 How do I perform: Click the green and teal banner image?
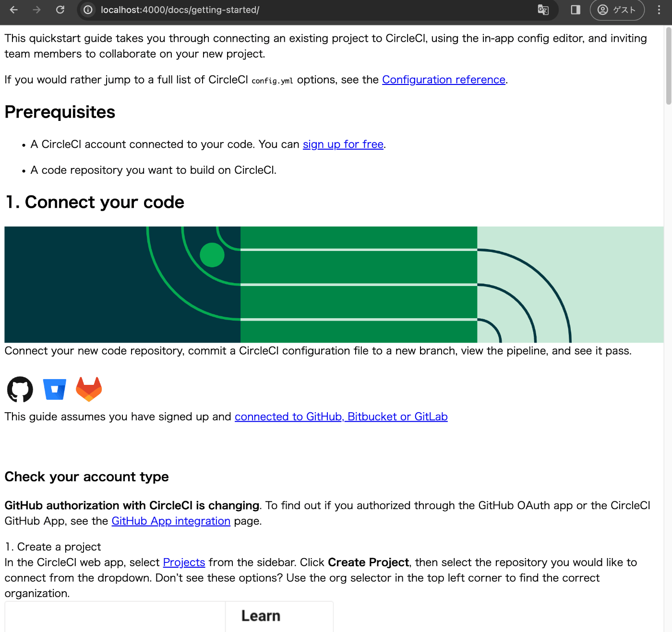pos(334,285)
